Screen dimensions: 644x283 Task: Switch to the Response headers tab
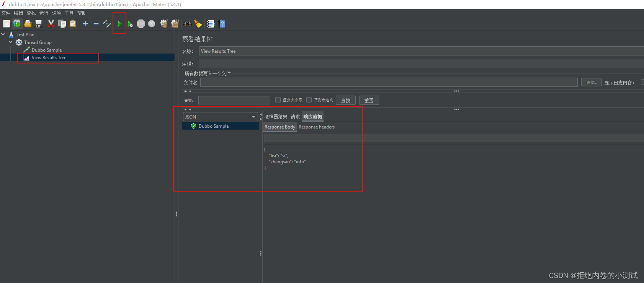(317, 127)
